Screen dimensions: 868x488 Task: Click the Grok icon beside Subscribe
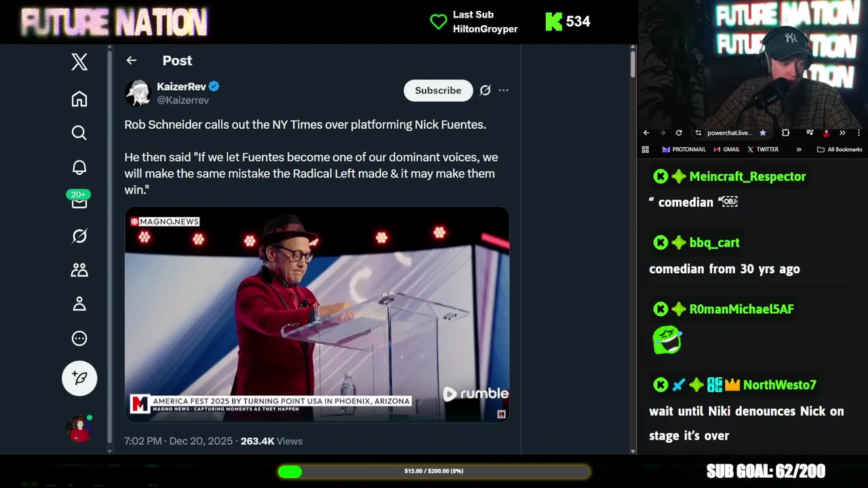click(485, 90)
